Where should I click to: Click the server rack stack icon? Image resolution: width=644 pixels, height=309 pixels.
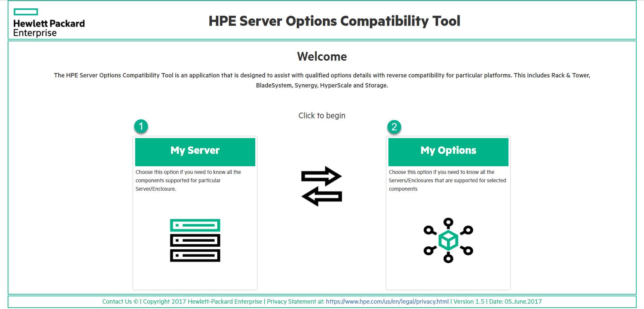[195, 240]
